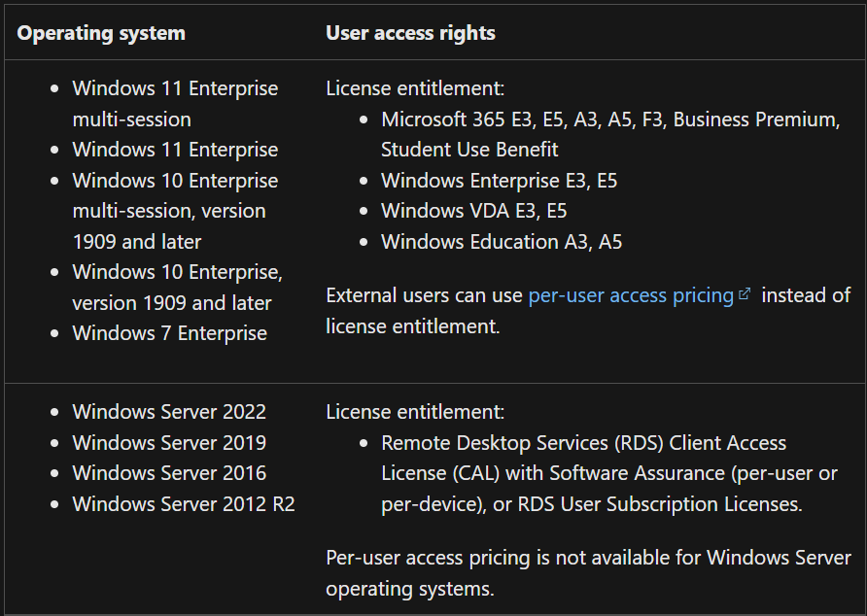
Task: Click the Windows 7 Enterprise list item
Action: point(170,333)
